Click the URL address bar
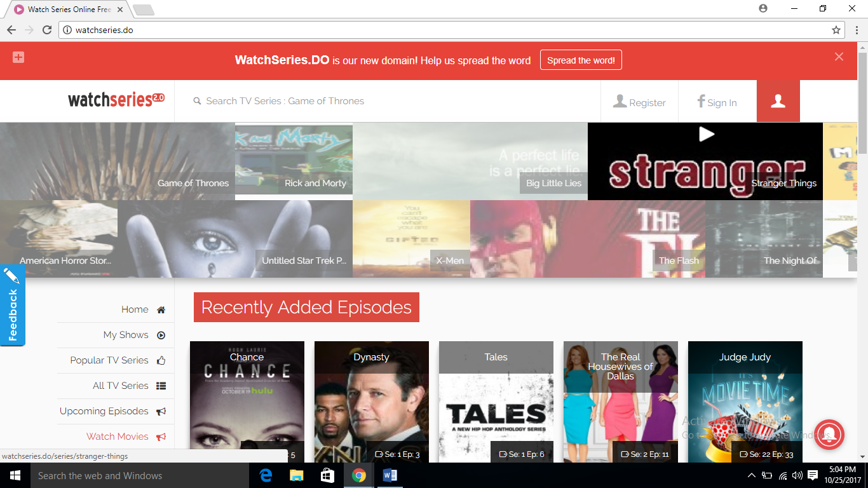Image resolution: width=868 pixels, height=488 pixels. pyautogui.click(x=451, y=30)
